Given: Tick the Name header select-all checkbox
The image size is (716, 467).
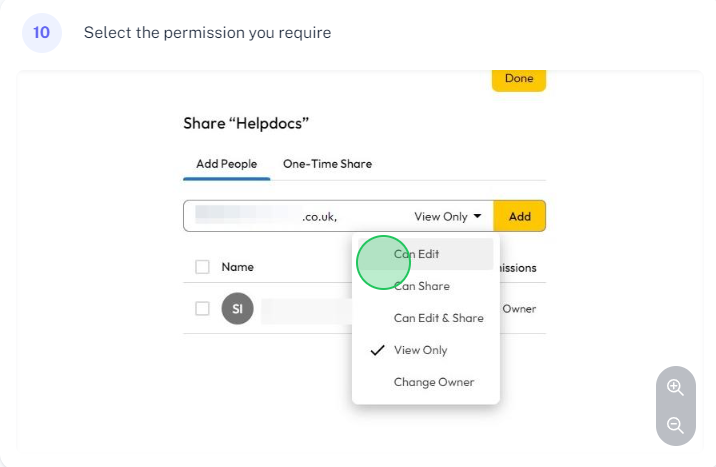Looking at the screenshot, I should [202, 267].
